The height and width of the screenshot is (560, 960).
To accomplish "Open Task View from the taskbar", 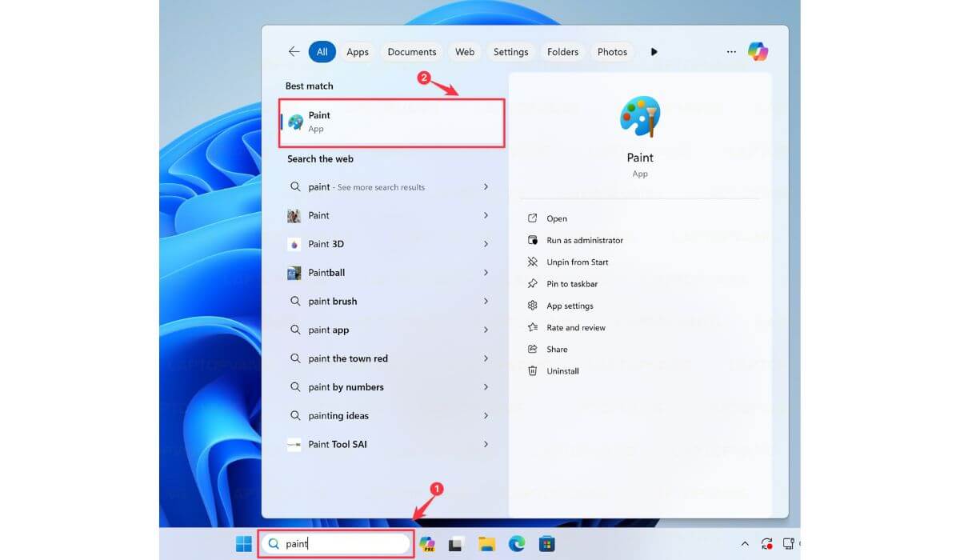I will (456, 544).
